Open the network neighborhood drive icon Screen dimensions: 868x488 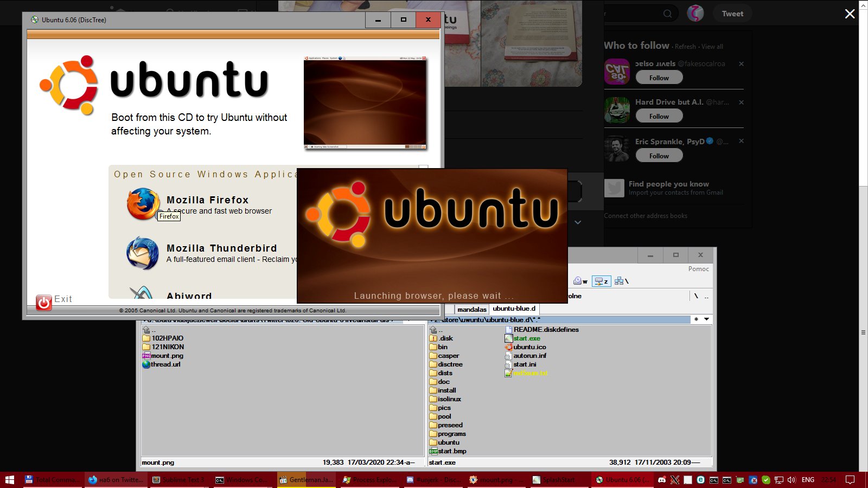[x=621, y=281]
